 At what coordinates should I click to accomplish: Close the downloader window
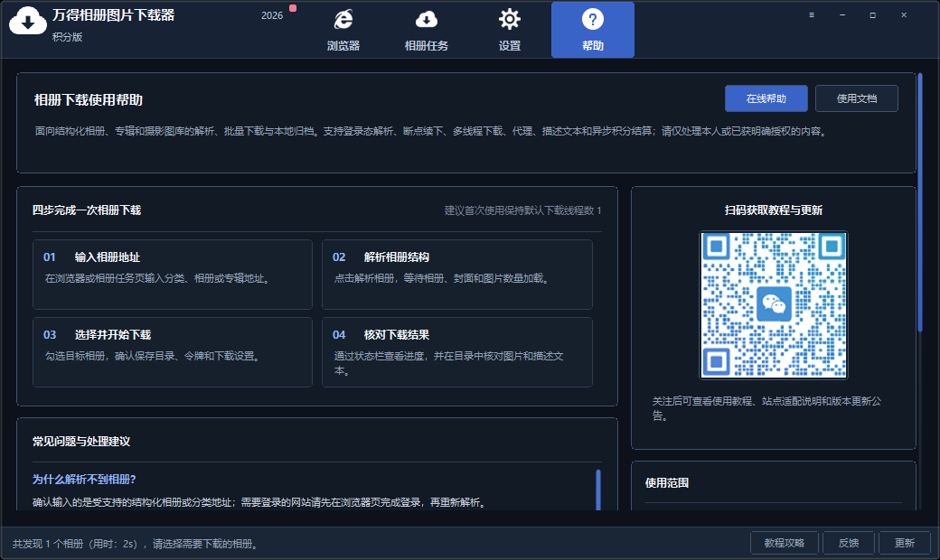904,15
